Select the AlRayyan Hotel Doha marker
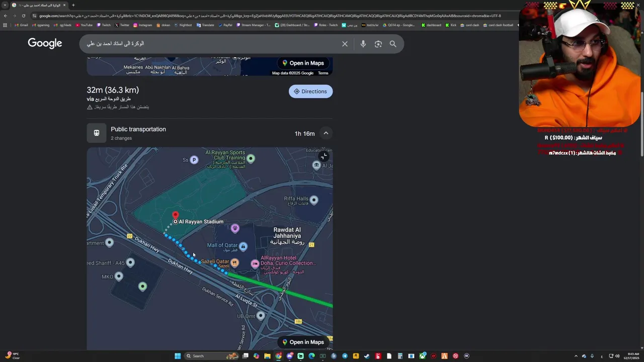 (255, 263)
